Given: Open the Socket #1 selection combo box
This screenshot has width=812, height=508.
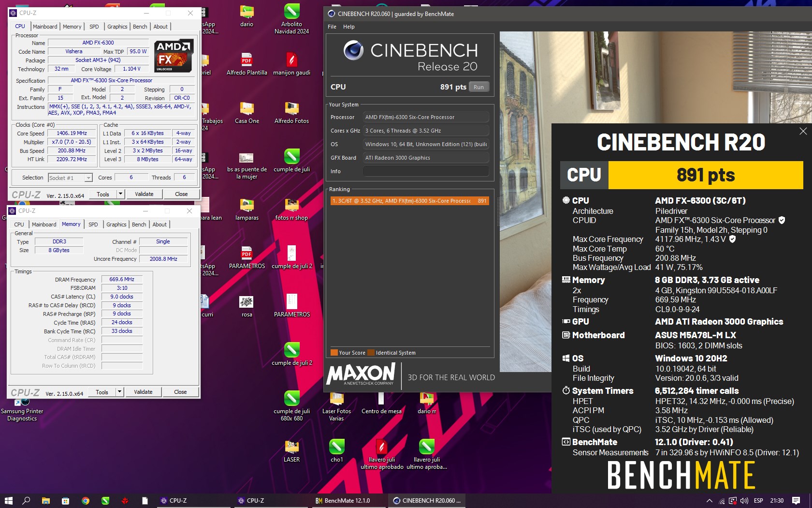Looking at the screenshot, I should pyautogui.click(x=70, y=178).
